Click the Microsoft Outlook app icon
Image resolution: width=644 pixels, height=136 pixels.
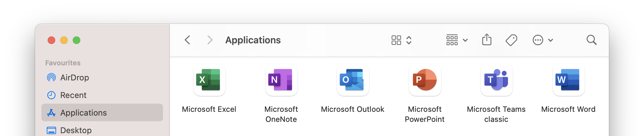pos(353,80)
